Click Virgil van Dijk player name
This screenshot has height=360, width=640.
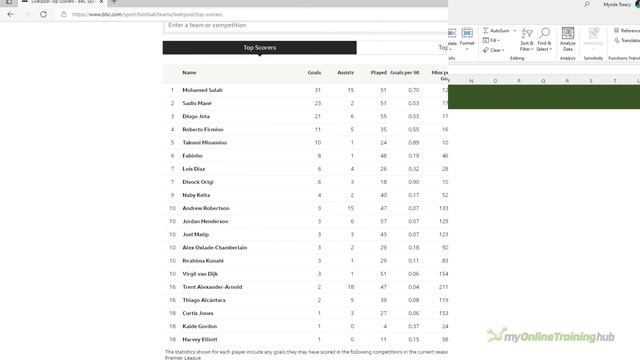200,274
